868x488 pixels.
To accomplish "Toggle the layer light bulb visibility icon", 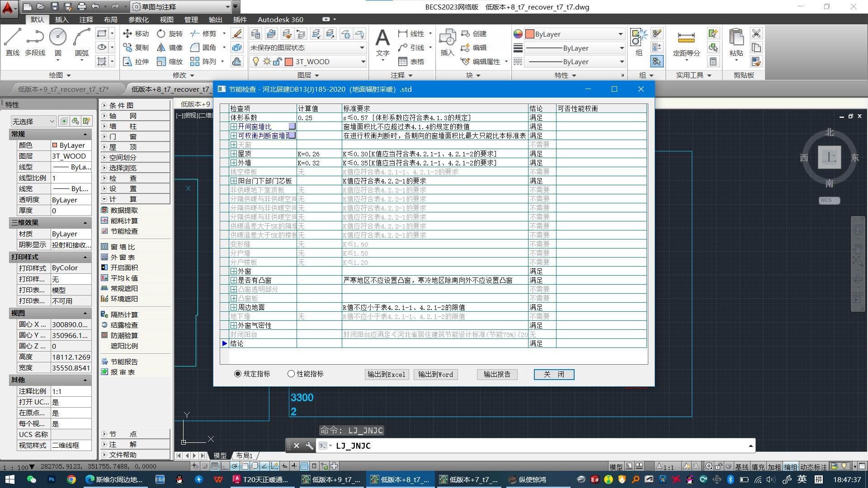I will 256,62.
